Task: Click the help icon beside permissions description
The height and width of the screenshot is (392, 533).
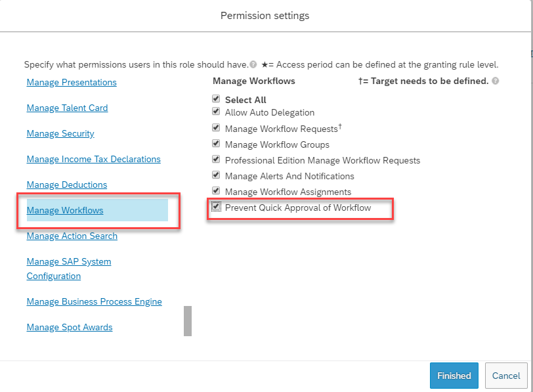Action: pyautogui.click(x=253, y=64)
